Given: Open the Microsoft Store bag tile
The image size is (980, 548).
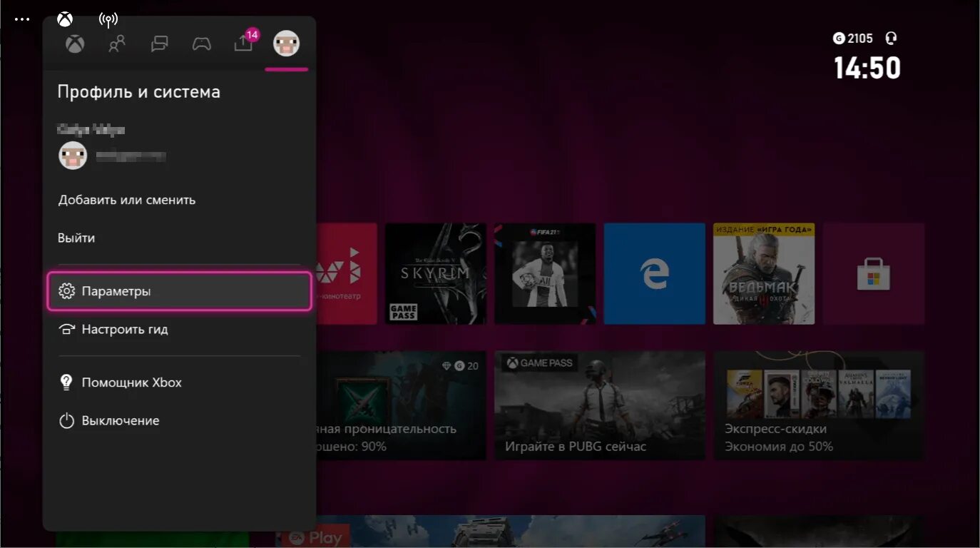Looking at the screenshot, I should click(x=874, y=274).
